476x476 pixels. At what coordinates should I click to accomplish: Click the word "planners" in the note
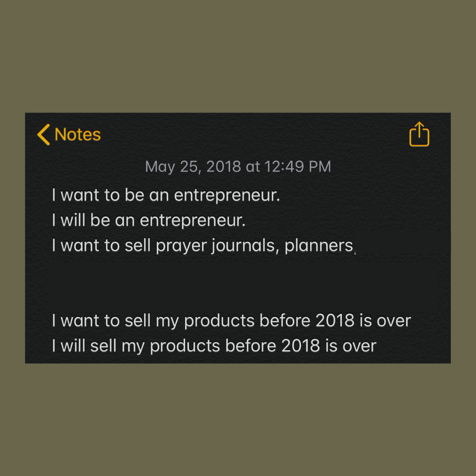pyautogui.click(x=319, y=246)
